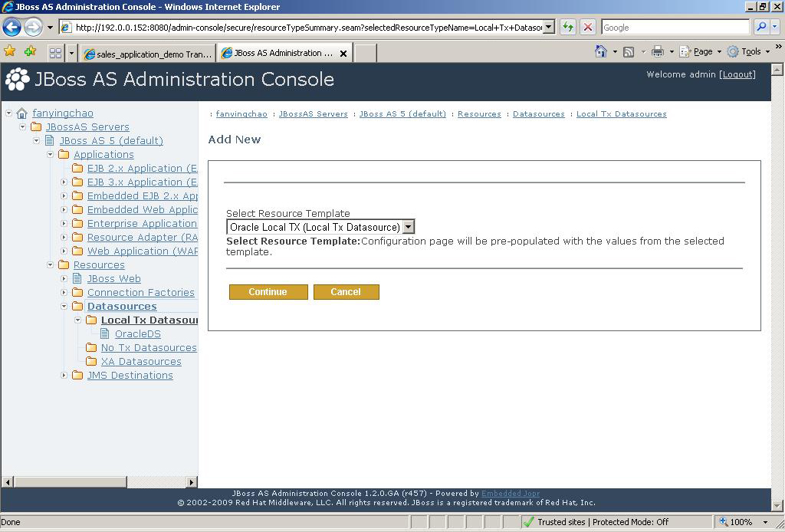The image size is (785, 532).
Task: Click the home icon beside fanyingchao
Action: 21,113
